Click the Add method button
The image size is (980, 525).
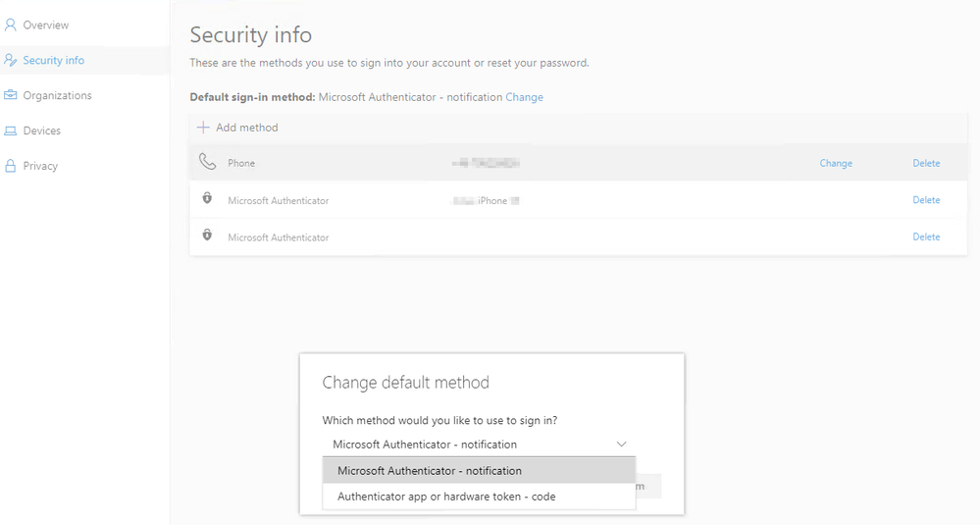(x=246, y=128)
